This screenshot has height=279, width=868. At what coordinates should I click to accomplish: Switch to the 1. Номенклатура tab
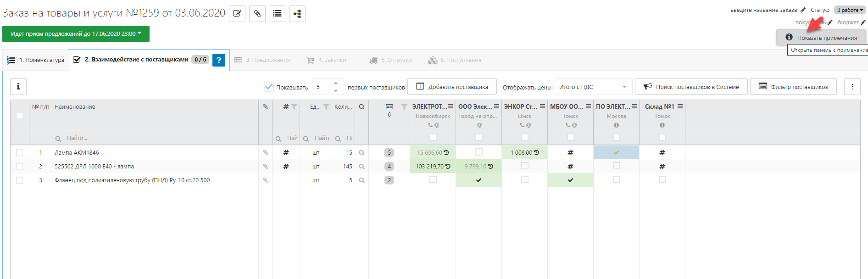point(36,60)
